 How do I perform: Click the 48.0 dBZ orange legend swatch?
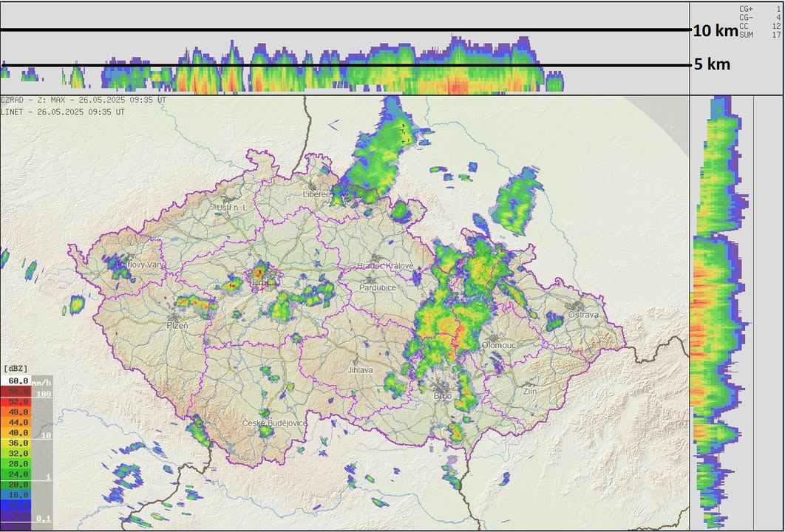click(x=16, y=412)
